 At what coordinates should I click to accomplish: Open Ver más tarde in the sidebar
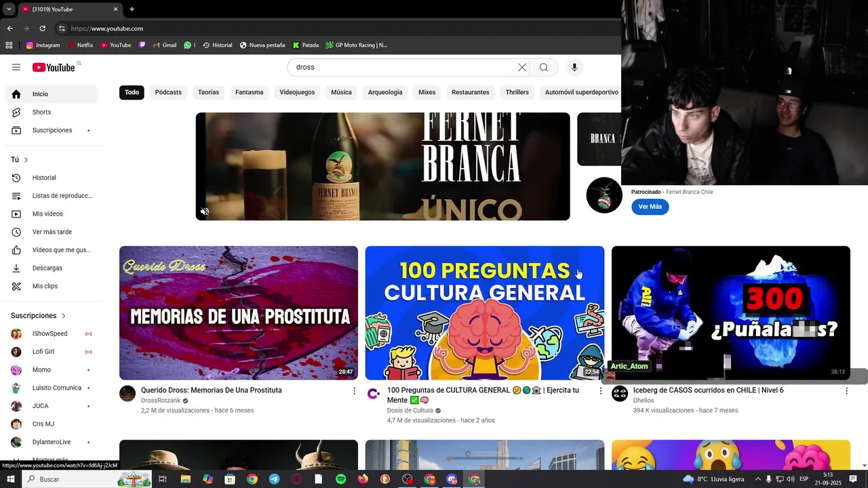[52, 232]
